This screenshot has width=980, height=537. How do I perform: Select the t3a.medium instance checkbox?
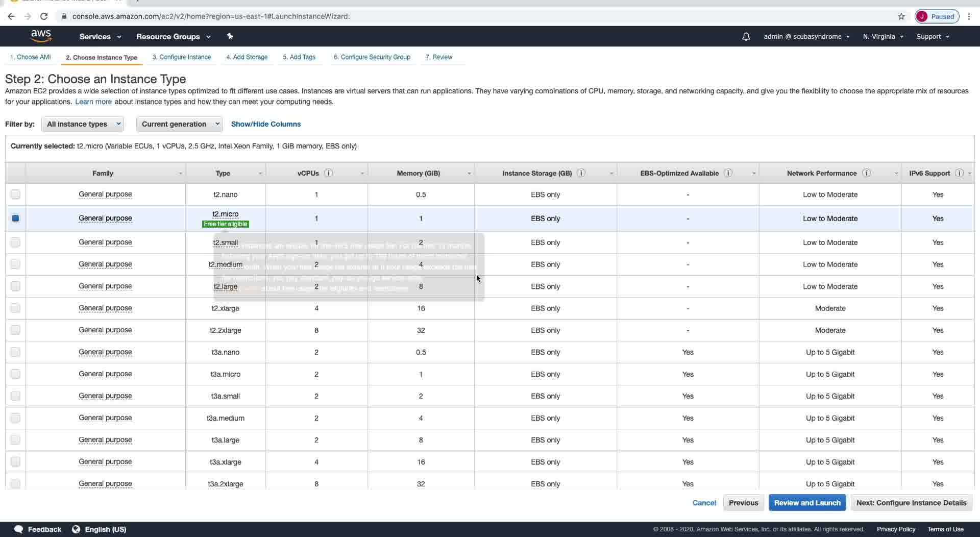pos(15,418)
